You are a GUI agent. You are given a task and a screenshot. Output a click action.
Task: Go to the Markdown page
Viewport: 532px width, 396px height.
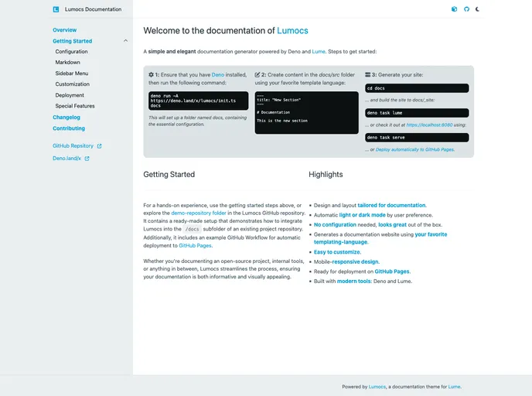point(68,63)
